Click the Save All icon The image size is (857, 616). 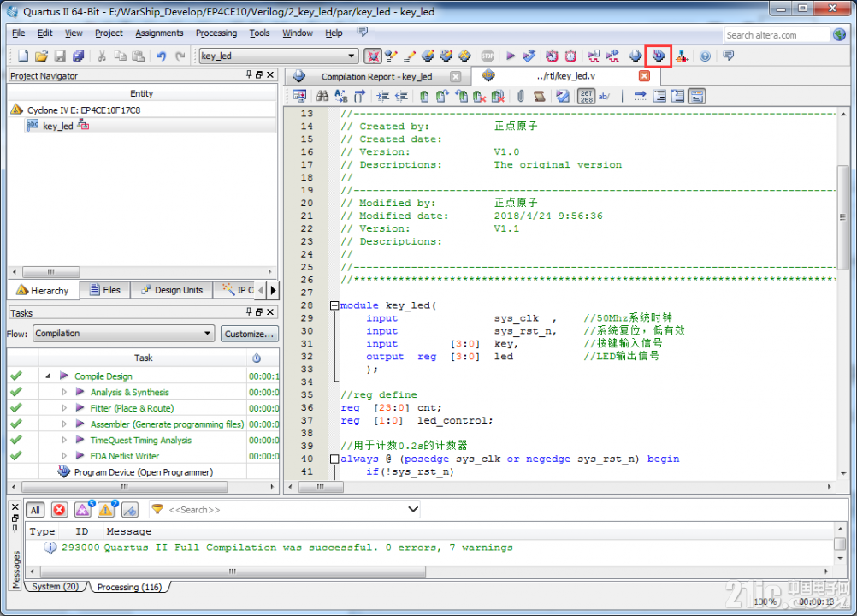(79, 56)
